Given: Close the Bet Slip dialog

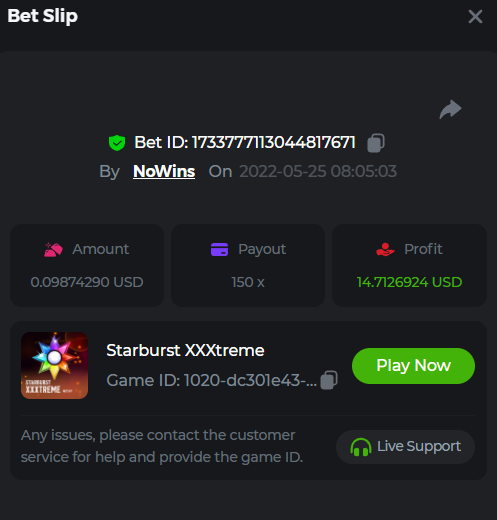Looking at the screenshot, I should (475, 16).
